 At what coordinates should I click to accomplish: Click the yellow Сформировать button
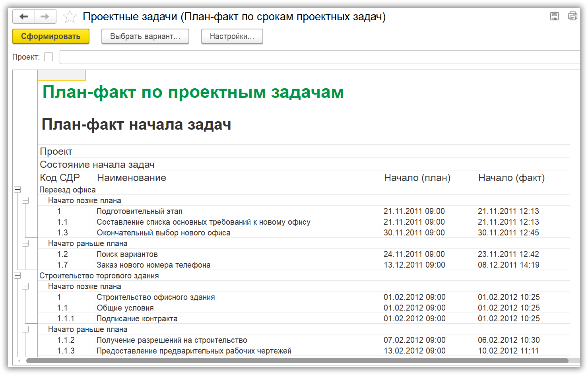(x=51, y=36)
